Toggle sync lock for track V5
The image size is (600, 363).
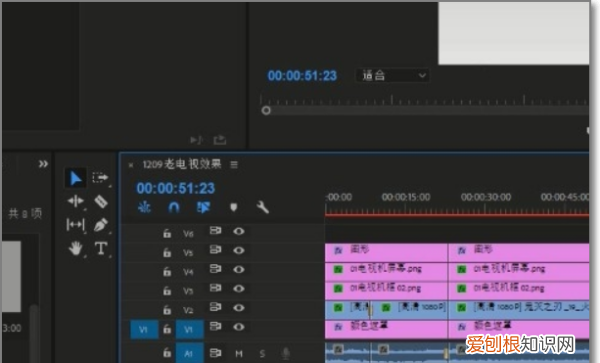(215, 250)
